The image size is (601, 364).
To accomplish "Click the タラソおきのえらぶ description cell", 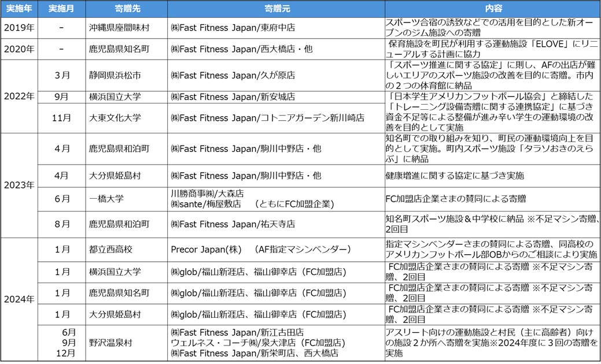I will [492, 149].
